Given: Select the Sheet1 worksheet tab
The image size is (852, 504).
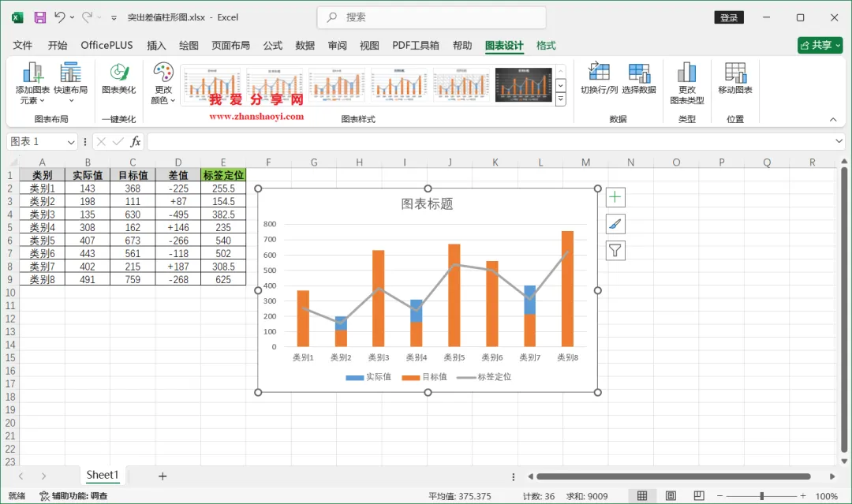Looking at the screenshot, I should click(102, 476).
